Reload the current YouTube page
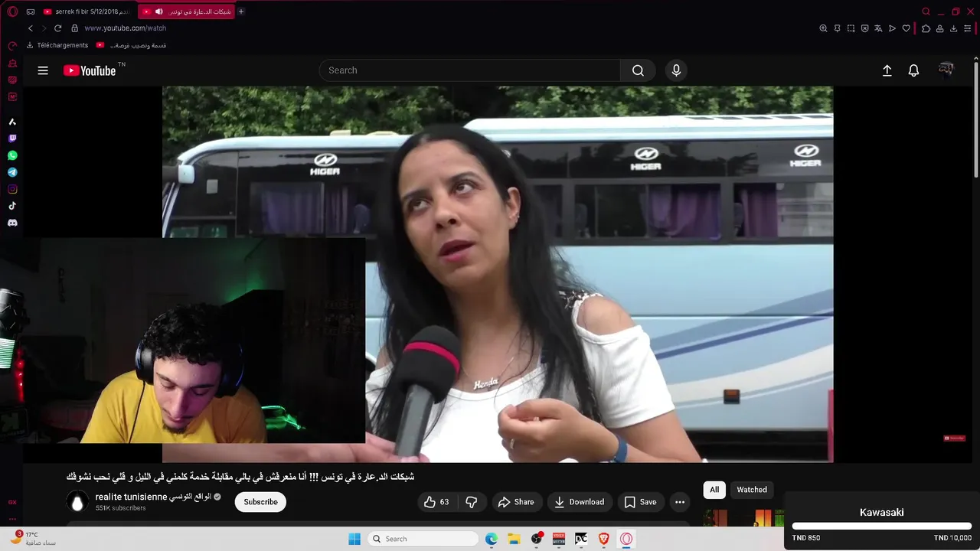The image size is (980, 551). 57,28
